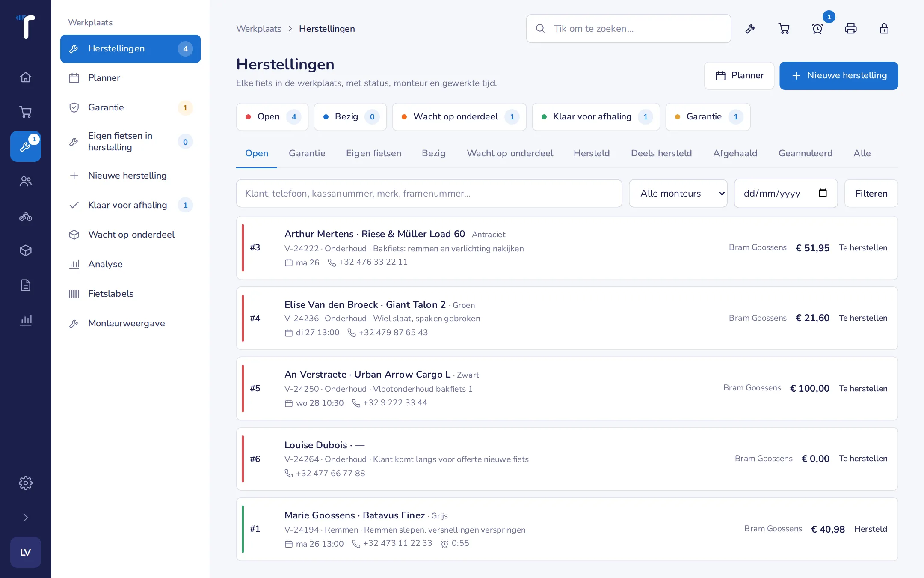
Task: Focus the global search field
Action: click(629, 29)
